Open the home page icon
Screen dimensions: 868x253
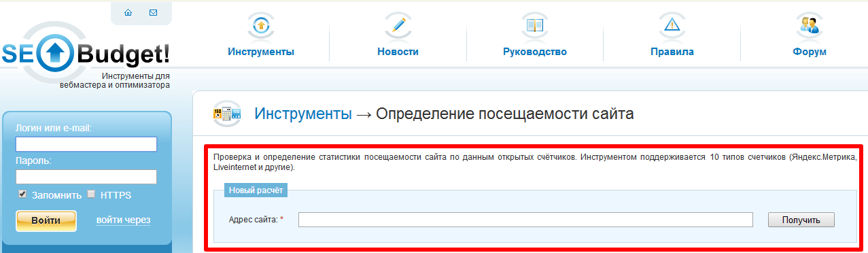tap(128, 12)
